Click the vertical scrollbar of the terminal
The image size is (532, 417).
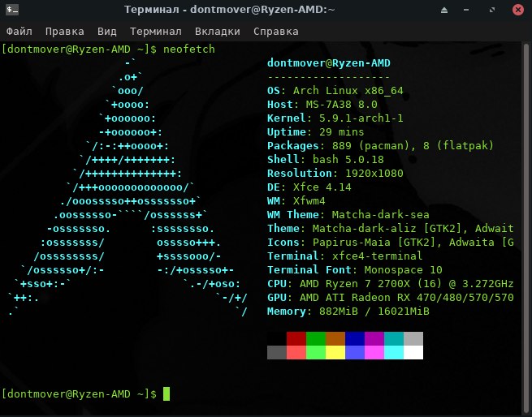(526, 229)
